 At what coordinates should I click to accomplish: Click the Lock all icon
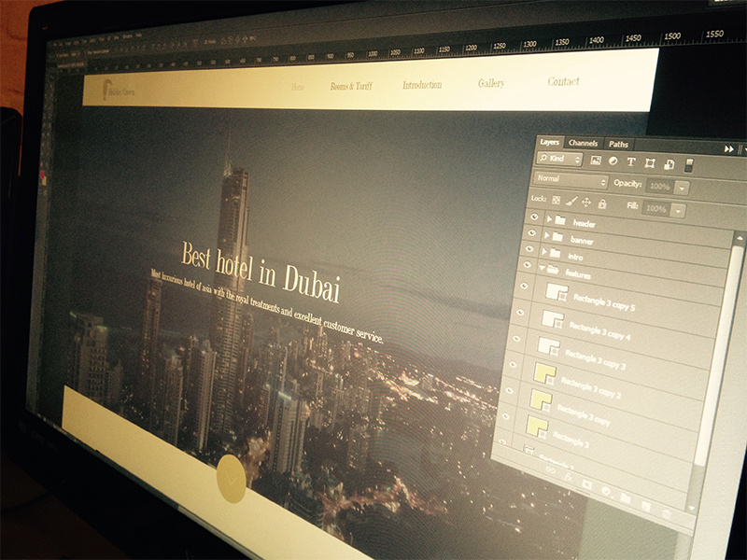tap(602, 204)
